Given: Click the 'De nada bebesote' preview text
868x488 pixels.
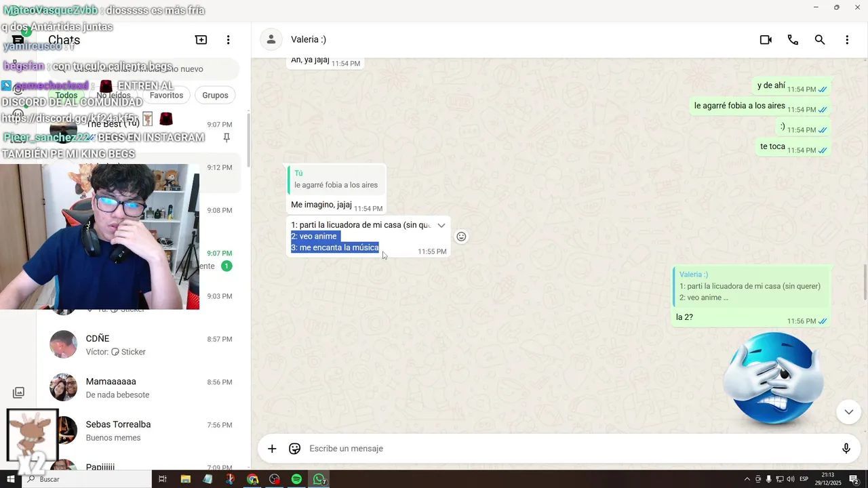Looking at the screenshot, I should pyautogui.click(x=117, y=394).
